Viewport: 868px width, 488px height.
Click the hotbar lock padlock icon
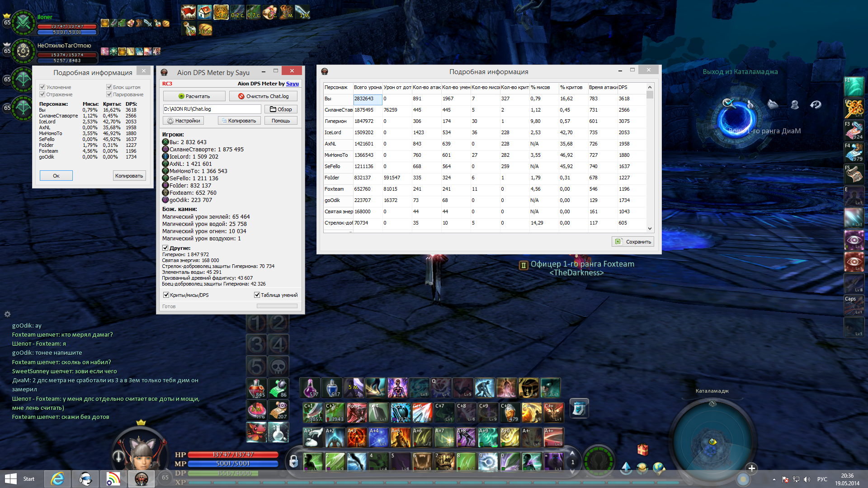pos(293,461)
